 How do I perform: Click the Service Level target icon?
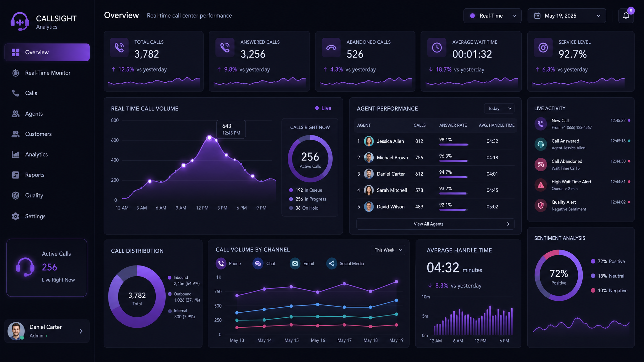(543, 47)
